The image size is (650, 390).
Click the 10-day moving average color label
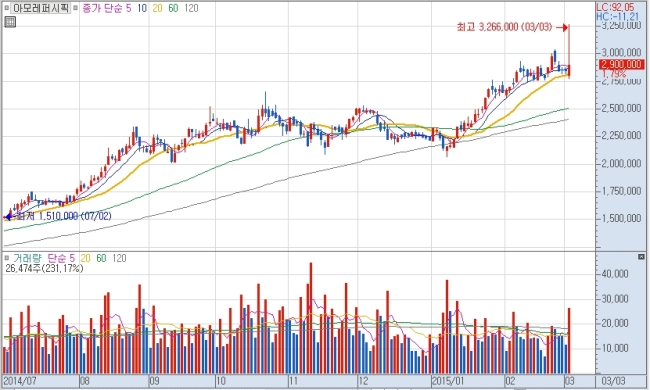142,8
